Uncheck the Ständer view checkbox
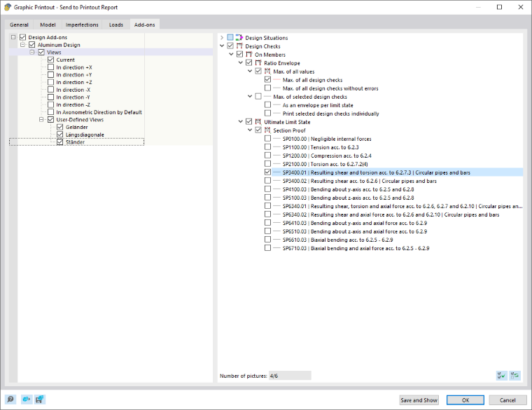 (x=60, y=142)
